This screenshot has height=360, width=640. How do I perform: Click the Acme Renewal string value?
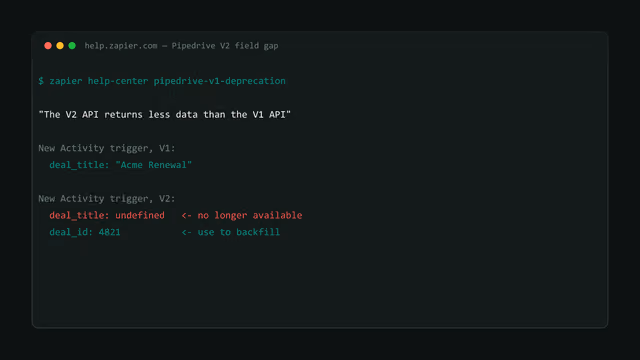point(153,165)
